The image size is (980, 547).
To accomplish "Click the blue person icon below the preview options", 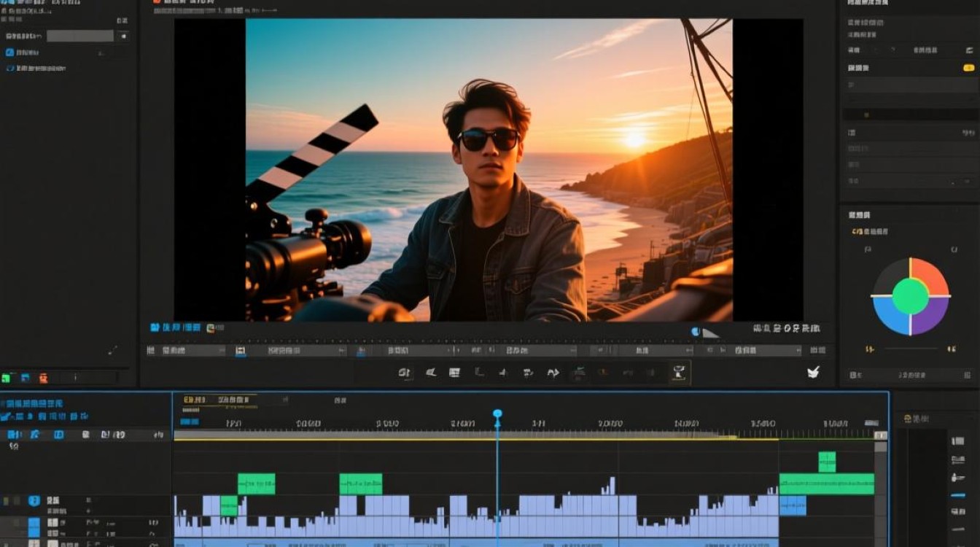I will pos(361,352).
